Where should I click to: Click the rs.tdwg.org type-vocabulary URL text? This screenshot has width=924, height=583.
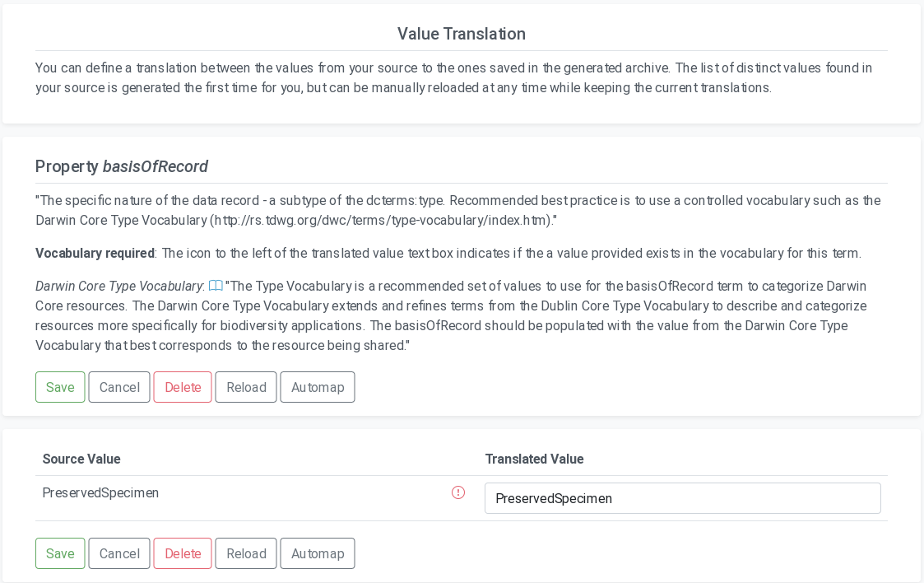[382, 221]
